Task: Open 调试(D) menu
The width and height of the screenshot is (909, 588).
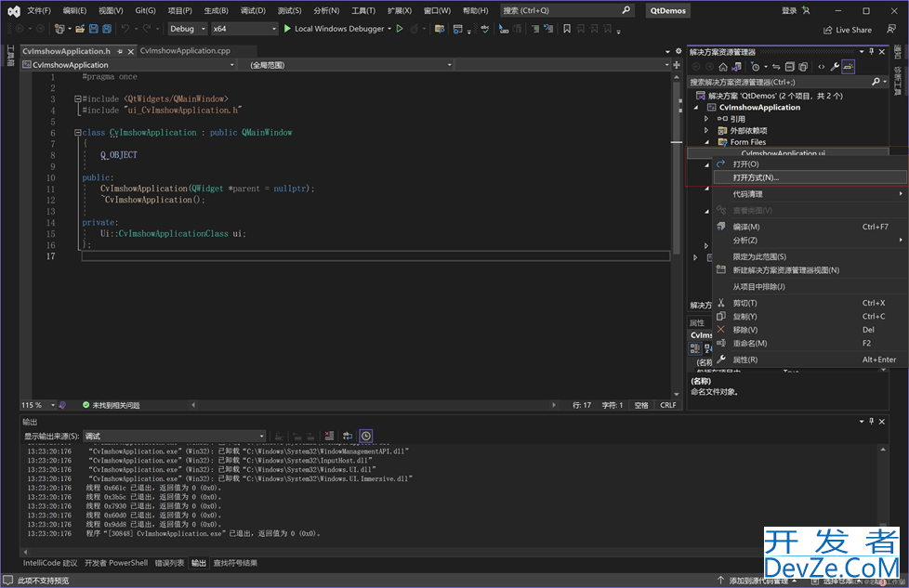Action: point(253,10)
